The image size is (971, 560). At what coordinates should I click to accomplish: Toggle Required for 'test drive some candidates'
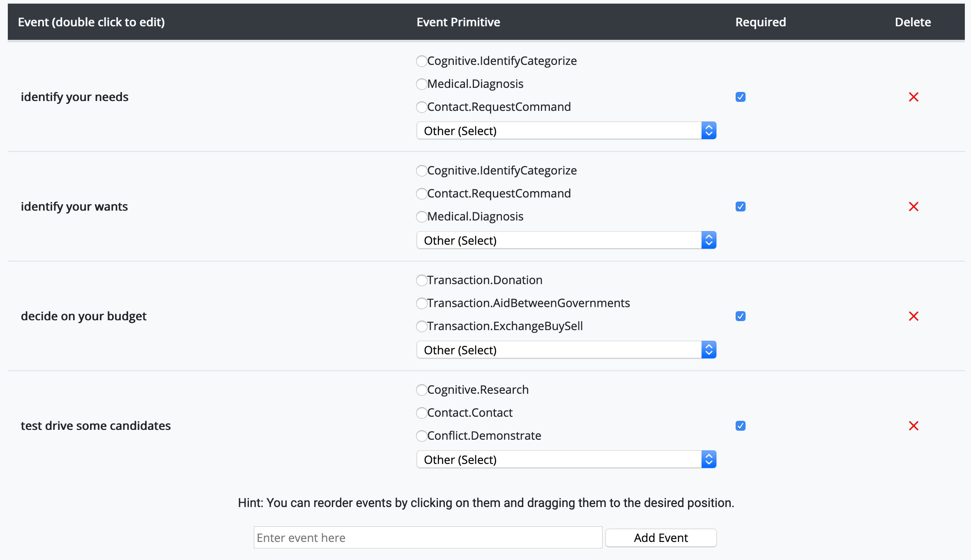(x=740, y=426)
